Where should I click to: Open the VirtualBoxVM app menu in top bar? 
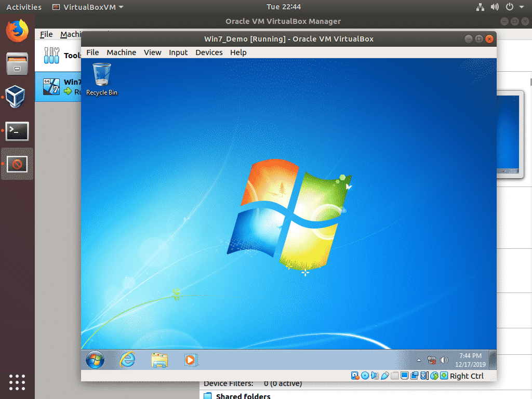click(x=88, y=7)
